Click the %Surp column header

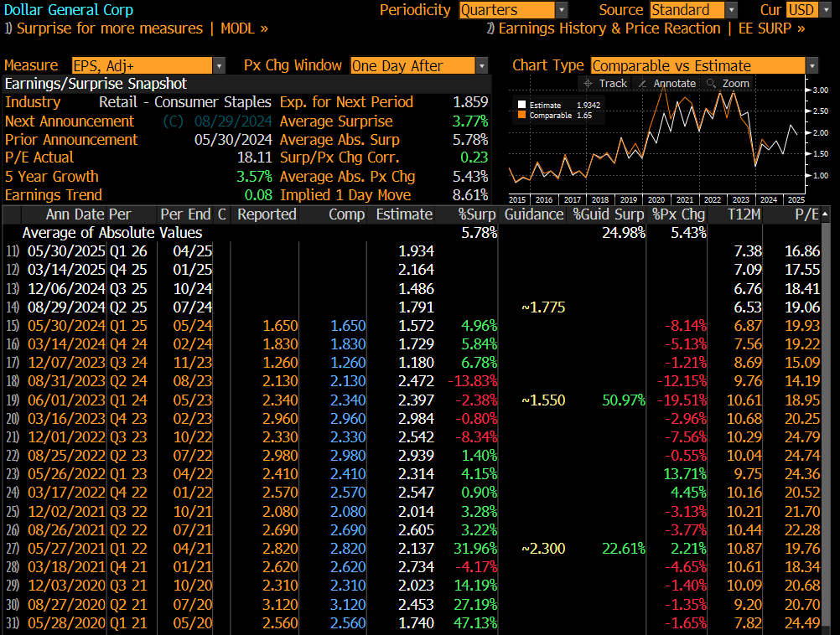(x=477, y=214)
